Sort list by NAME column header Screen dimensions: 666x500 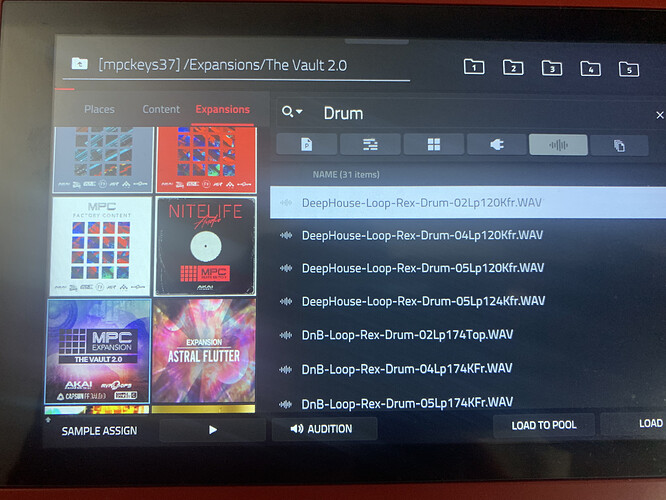point(346,174)
